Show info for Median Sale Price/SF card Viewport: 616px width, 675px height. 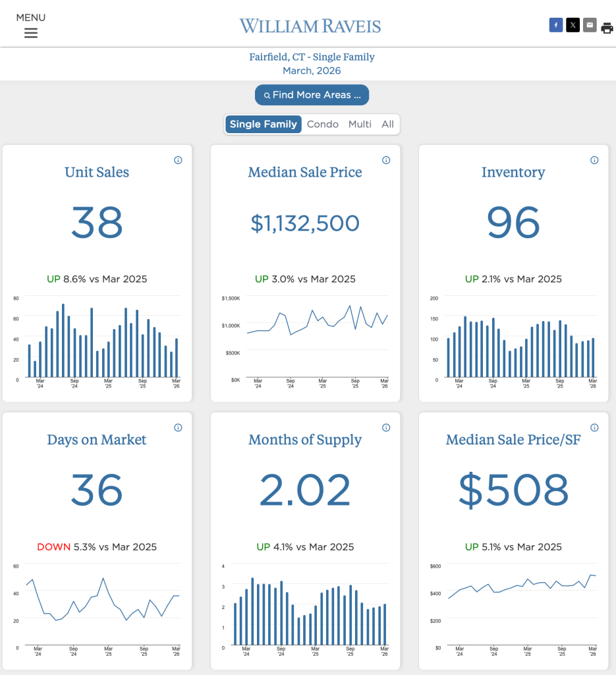(x=594, y=428)
